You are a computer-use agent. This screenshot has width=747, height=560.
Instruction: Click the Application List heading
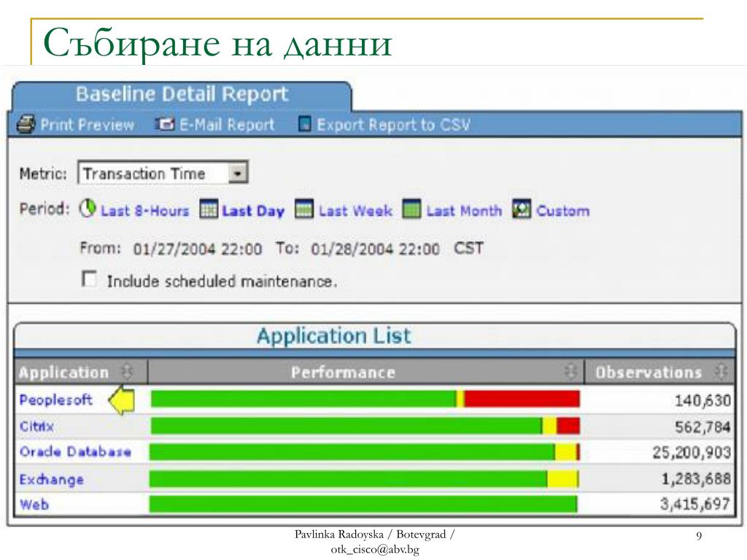pyautogui.click(x=334, y=335)
